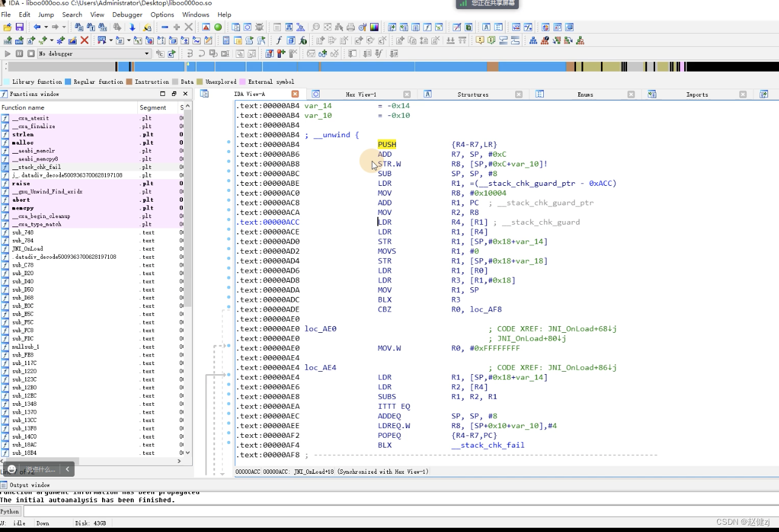This screenshot has width=779, height=532.
Task: Toggle breakpoint dot beside PUSH at 00000AB4
Action: pos(228,143)
